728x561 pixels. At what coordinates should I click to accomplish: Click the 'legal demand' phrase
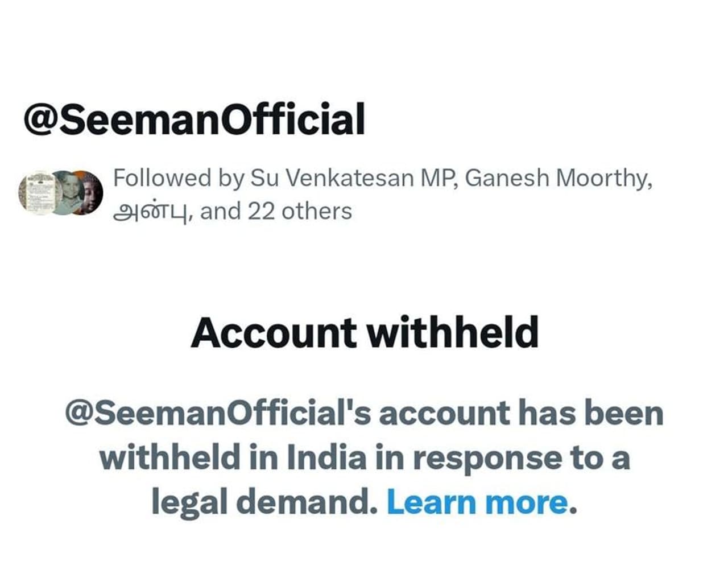(264, 502)
